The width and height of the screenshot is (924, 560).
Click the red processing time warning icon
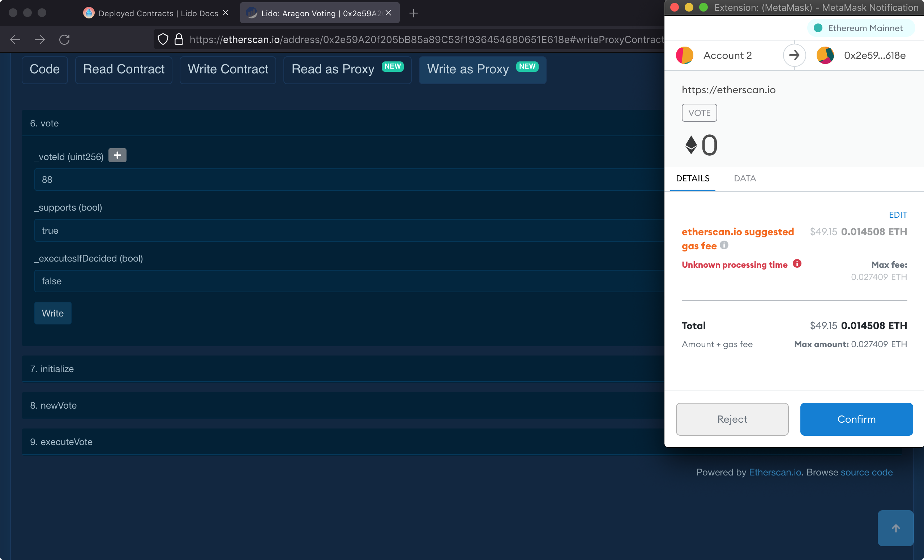click(x=797, y=263)
